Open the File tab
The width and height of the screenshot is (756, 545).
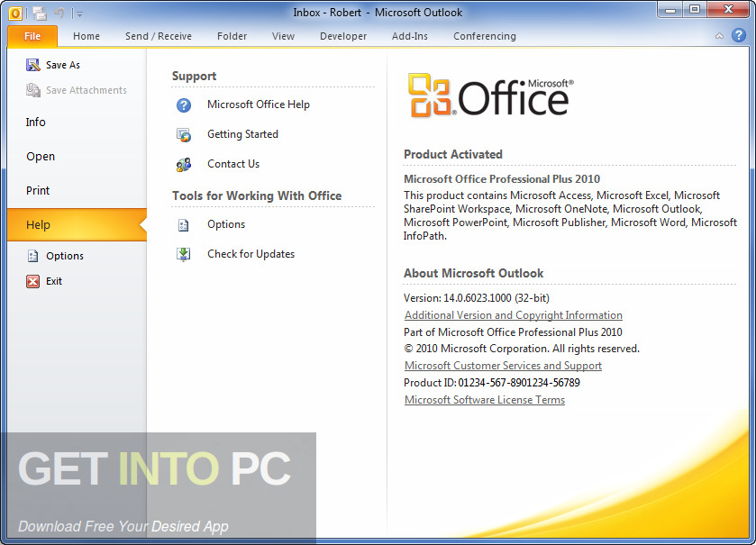[x=32, y=36]
